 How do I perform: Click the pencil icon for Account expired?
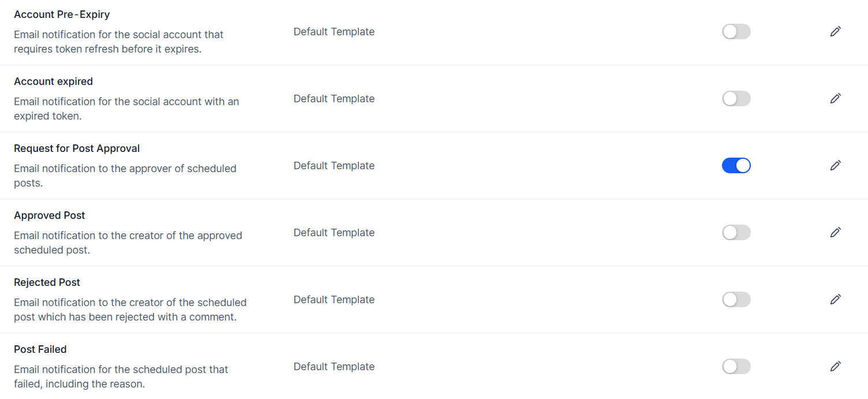(835, 99)
